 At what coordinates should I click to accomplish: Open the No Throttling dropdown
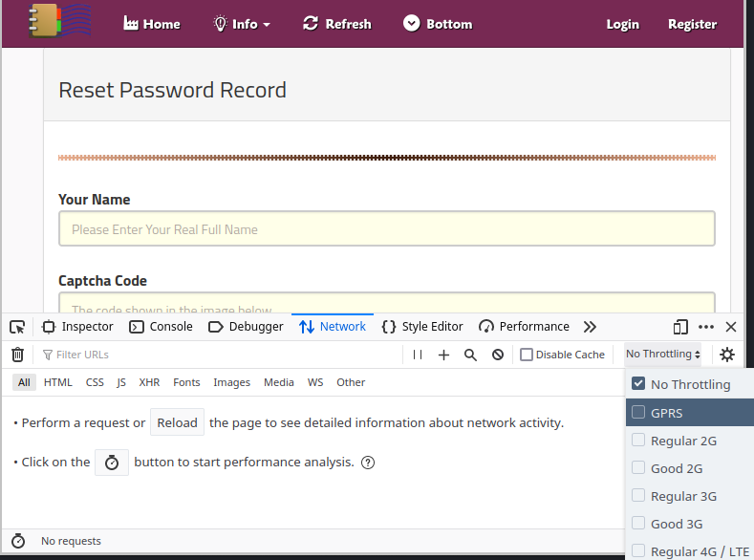(x=662, y=355)
